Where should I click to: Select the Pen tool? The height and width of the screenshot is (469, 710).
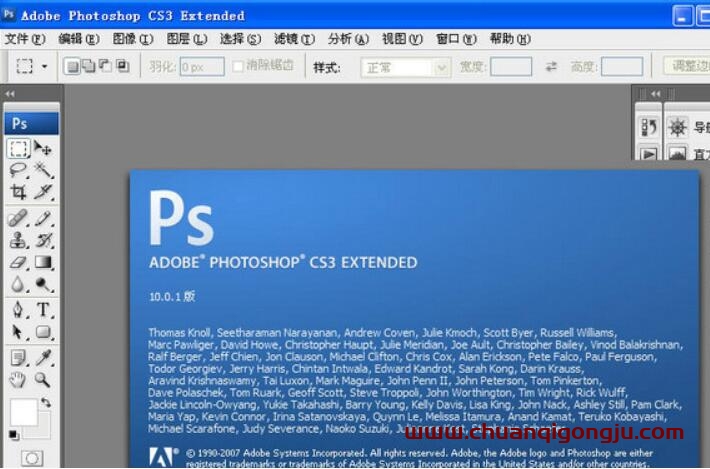(x=18, y=310)
